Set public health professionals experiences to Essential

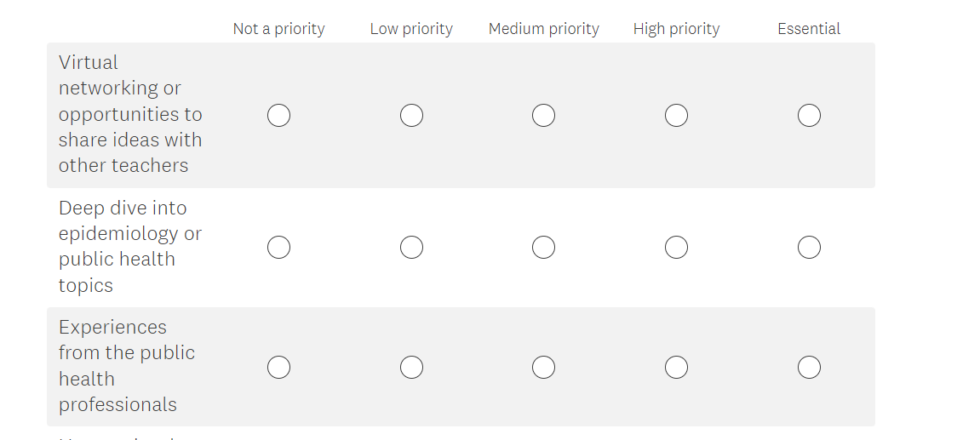(809, 367)
